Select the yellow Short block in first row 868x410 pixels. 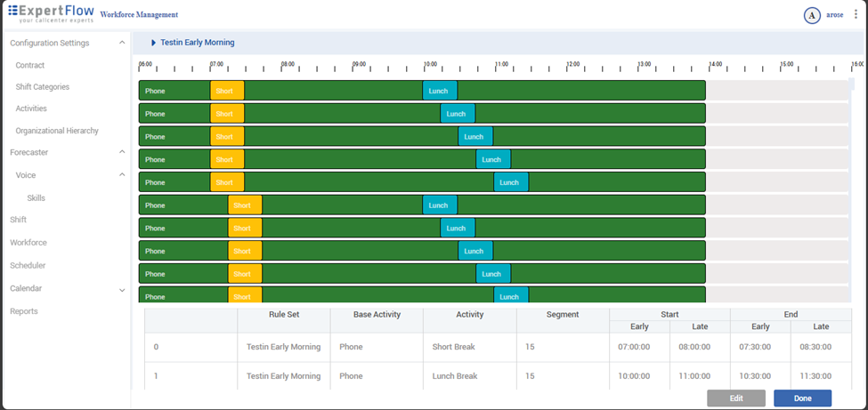(x=226, y=91)
